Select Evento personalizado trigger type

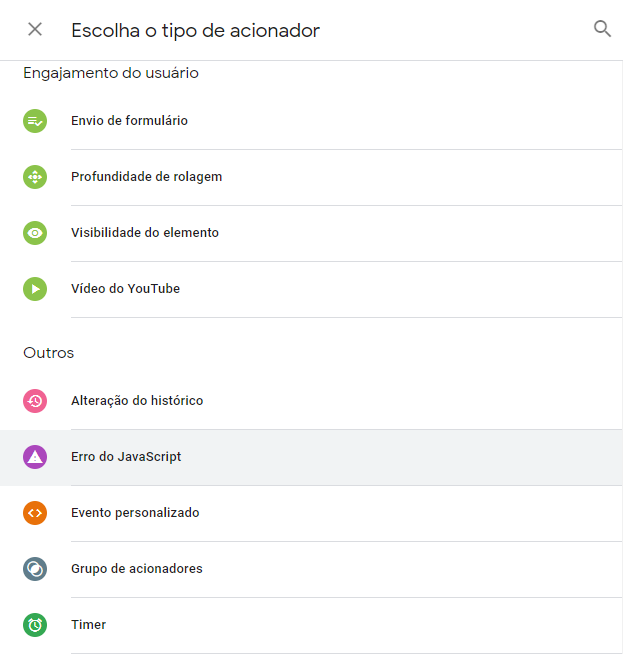(135, 513)
